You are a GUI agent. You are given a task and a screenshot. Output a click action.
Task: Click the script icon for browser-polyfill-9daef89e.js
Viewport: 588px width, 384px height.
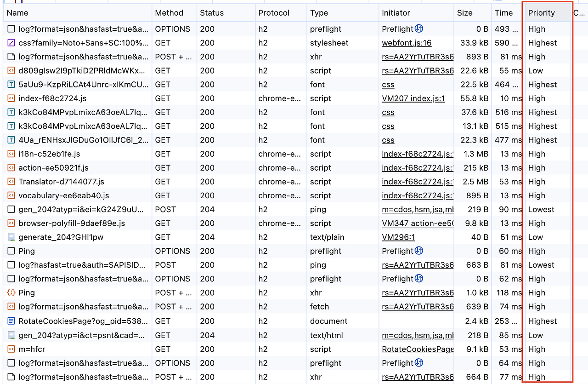pos(11,223)
